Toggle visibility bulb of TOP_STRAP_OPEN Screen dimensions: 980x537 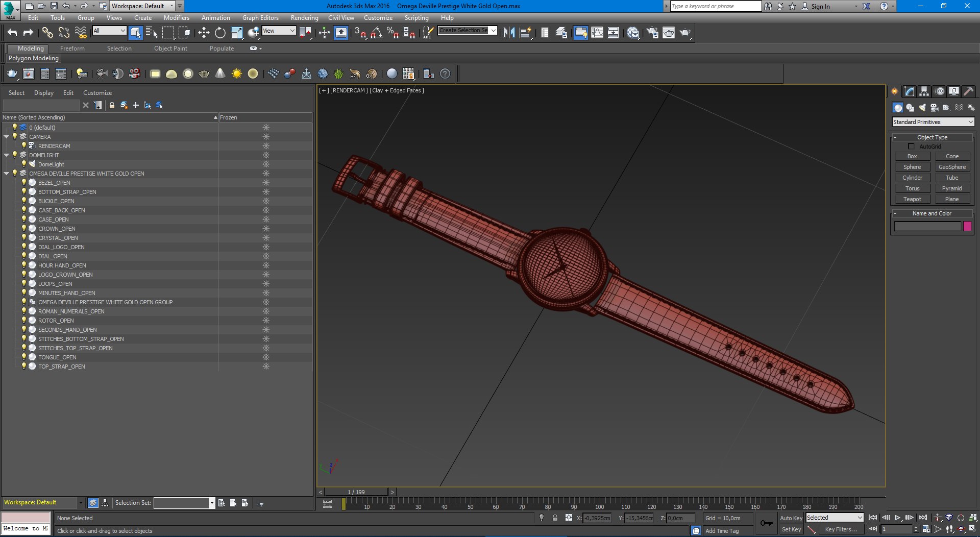click(23, 366)
